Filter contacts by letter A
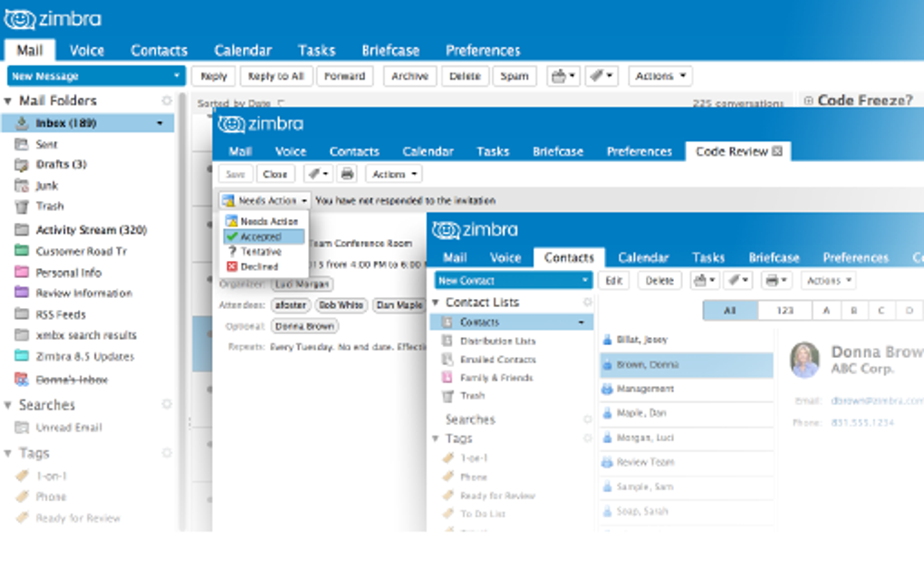The width and height of the screenshot is (924, 568). tap(826, 311)
